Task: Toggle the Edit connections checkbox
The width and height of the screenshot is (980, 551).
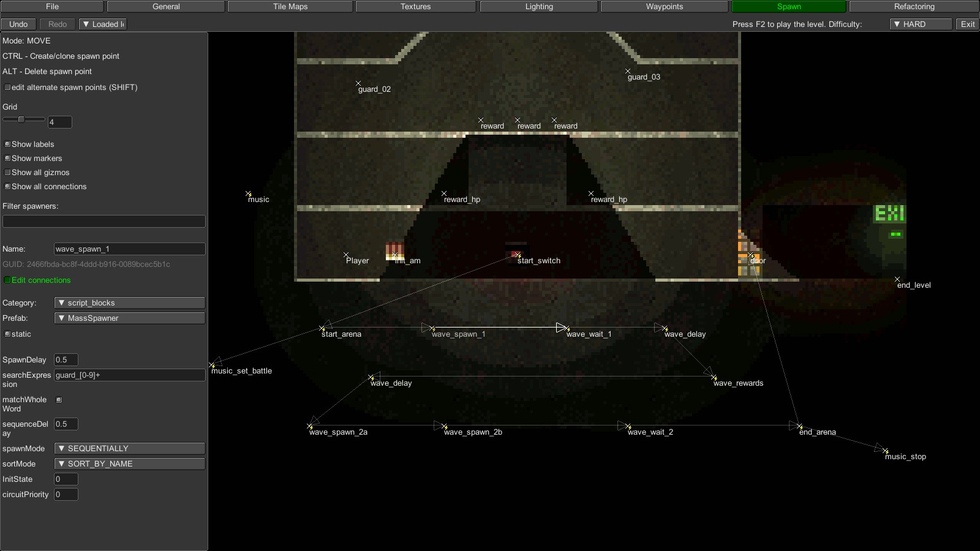Action: [x=7, y=280]
